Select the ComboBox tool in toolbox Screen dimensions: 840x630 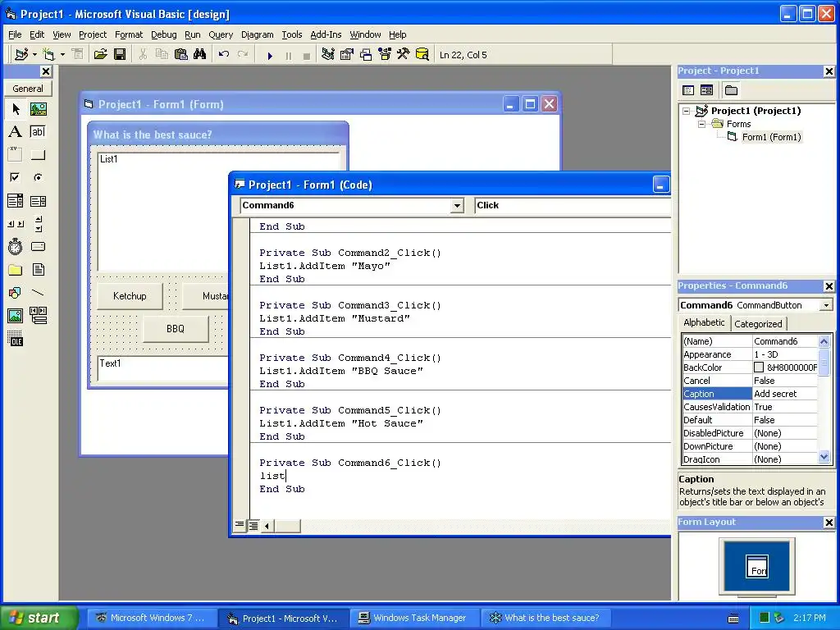16,201
